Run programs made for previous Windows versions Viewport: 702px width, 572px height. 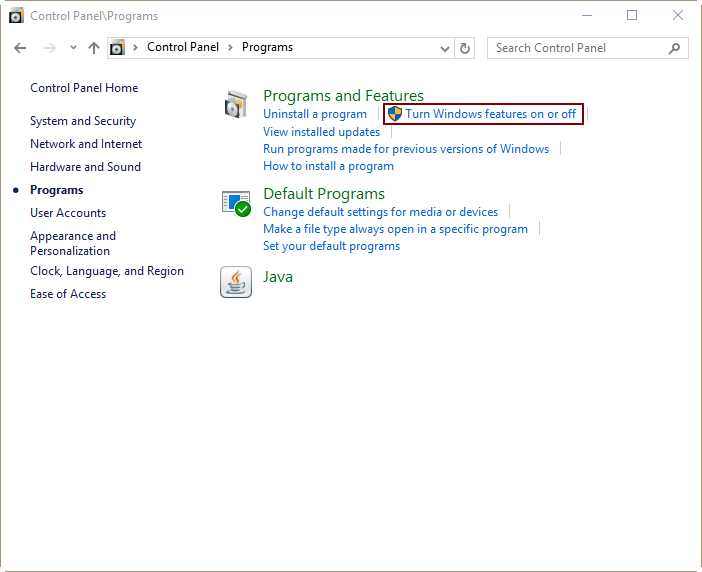(x=406, y=149)
